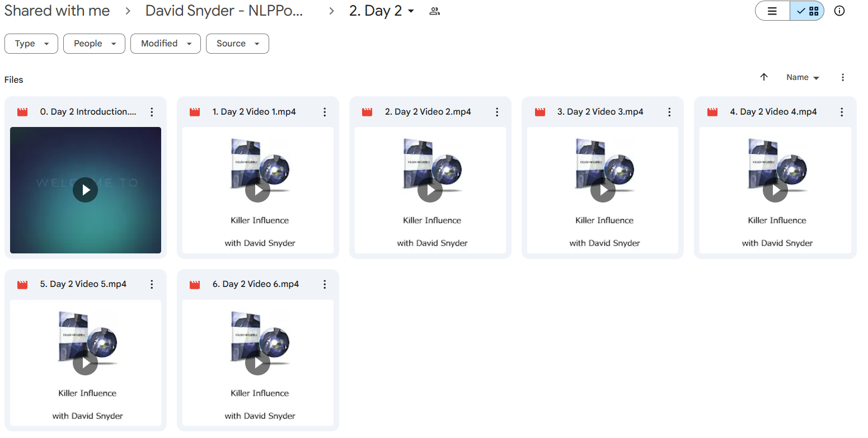This screenshot has height=438, width=868.
Task: Click the video file icon of 3. Day 2 Video 3.mp4
Action: click(x=540, y=112)
